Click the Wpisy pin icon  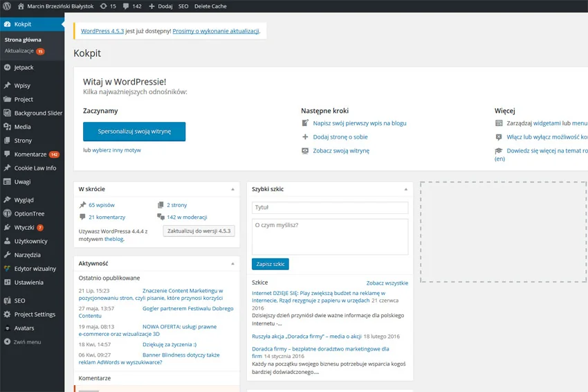(x=7, y=86)
